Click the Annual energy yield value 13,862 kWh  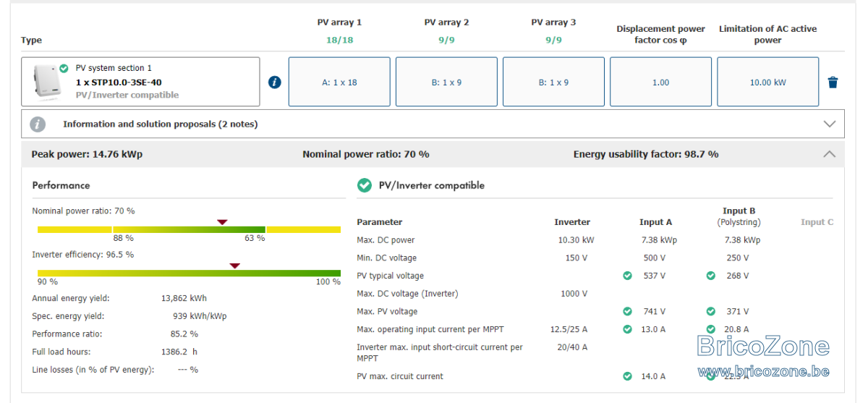[184, 298]
